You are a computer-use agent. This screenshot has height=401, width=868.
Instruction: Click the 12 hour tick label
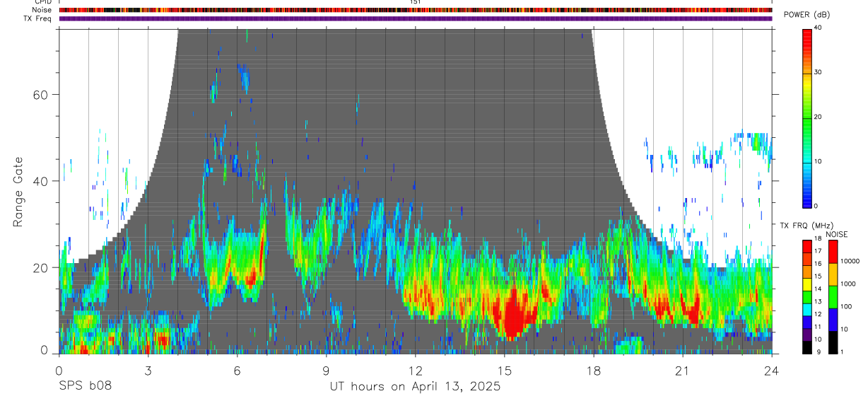pyautogui.click(x=415, y=370)
